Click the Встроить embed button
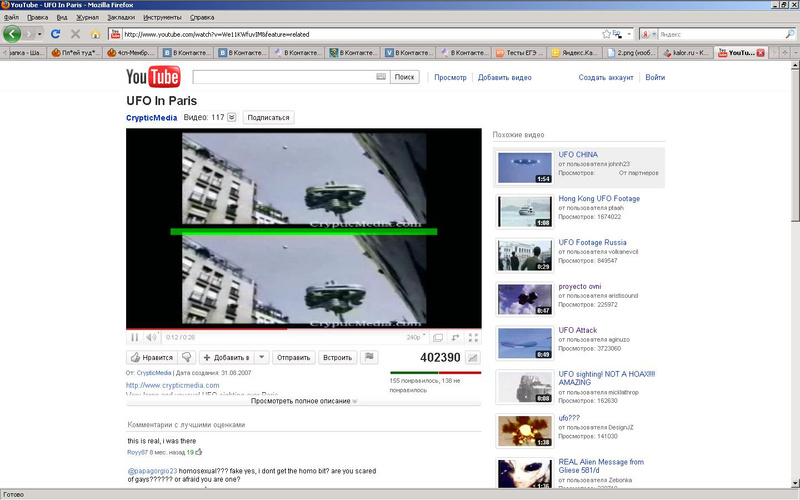The image size is (800, 500). 337,357
